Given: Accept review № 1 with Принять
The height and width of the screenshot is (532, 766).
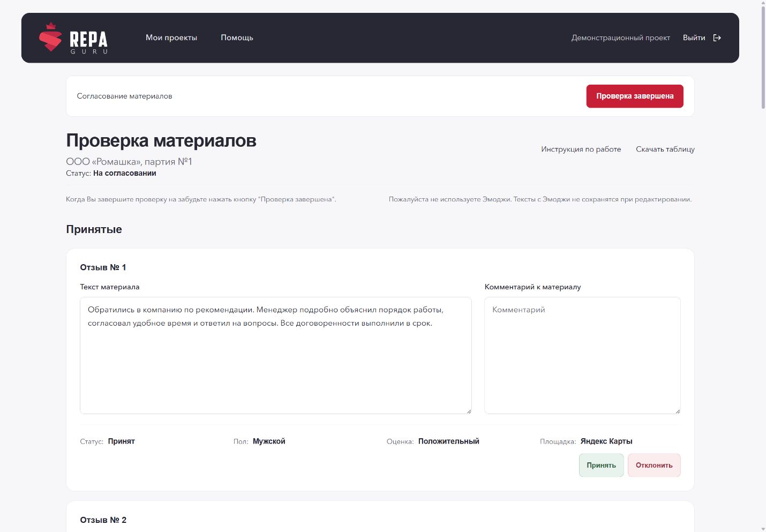Looking at the screenshot, I should coord(601,465).
